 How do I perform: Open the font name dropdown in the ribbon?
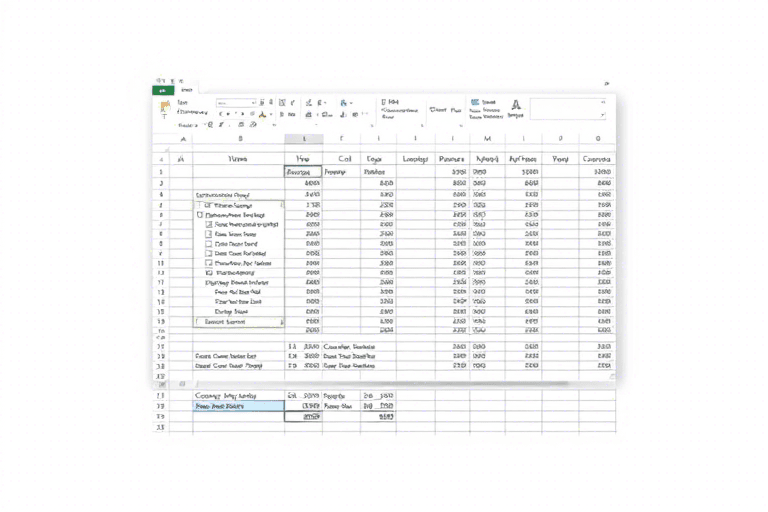[x=237, y=102]
